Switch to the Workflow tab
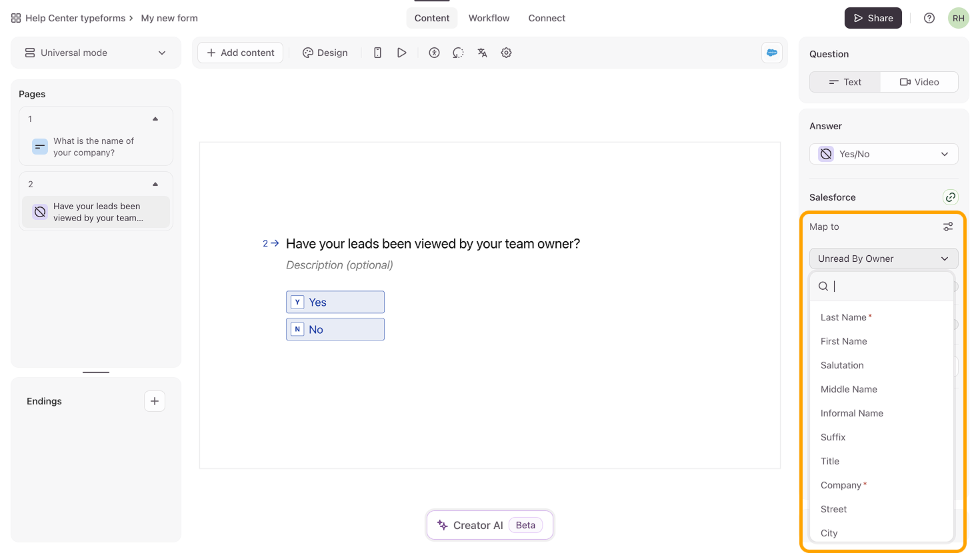980x553 pixels. 489,18
